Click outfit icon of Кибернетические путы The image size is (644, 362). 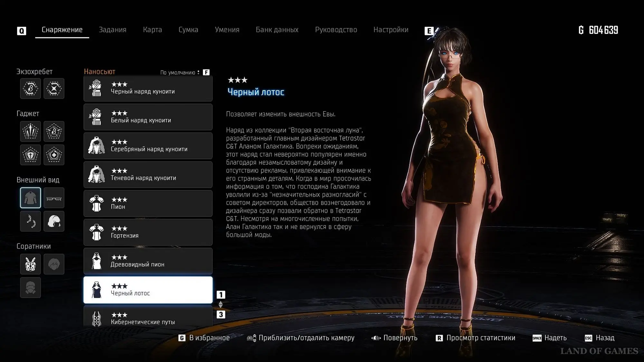[96, 319]
